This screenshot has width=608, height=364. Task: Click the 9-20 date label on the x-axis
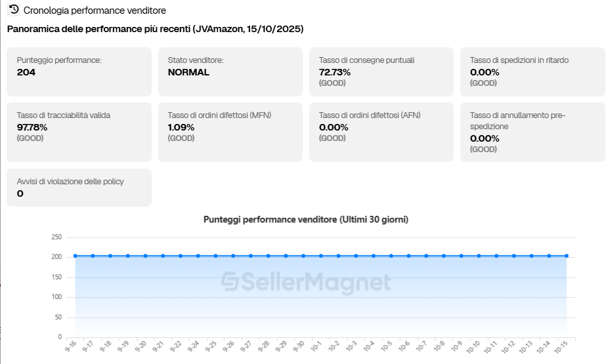point(141,346)
